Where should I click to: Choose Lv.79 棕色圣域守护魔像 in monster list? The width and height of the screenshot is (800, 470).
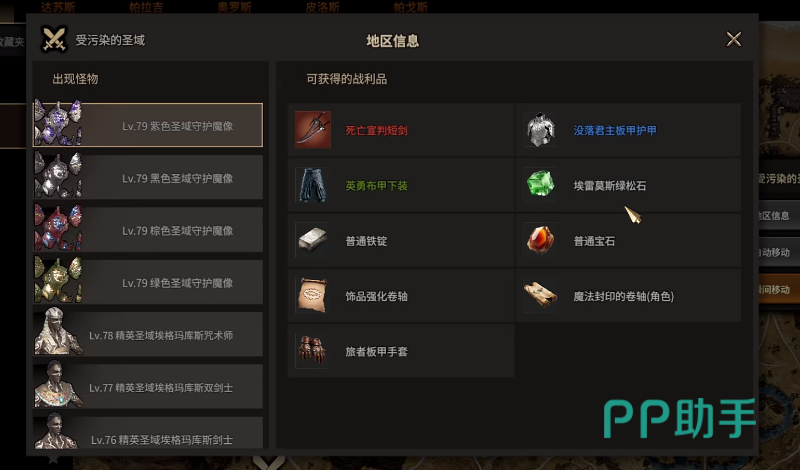tap(148, 230)
